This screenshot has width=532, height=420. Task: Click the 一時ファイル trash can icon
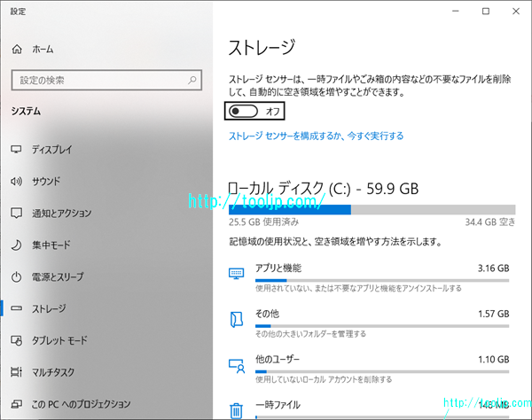(236, 410)
